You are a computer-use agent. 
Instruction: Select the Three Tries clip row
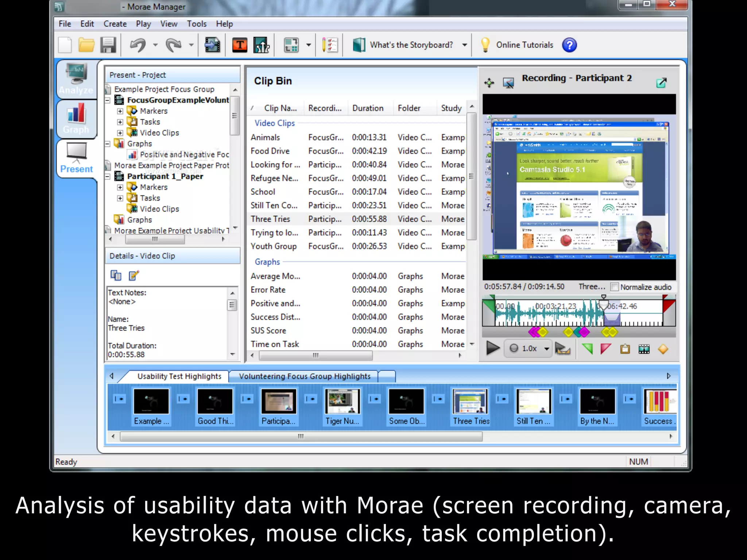270,219
